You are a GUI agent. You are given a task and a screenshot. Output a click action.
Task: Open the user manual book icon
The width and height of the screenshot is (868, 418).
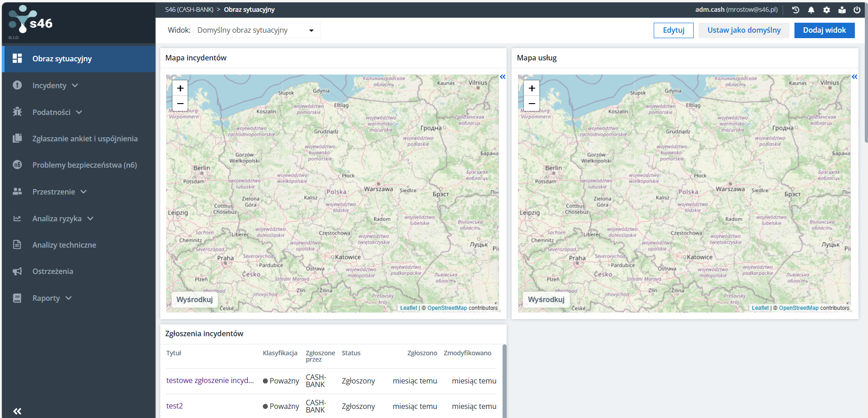[842, 10]
